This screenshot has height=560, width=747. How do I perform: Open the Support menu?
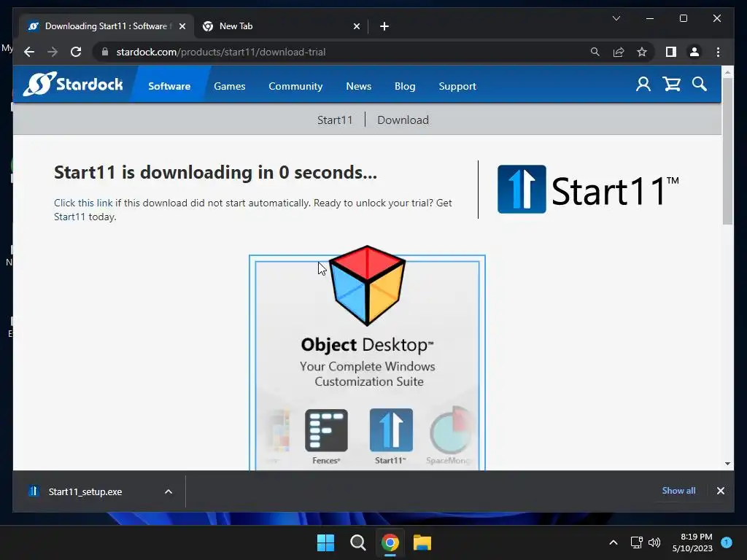[457, 86]
